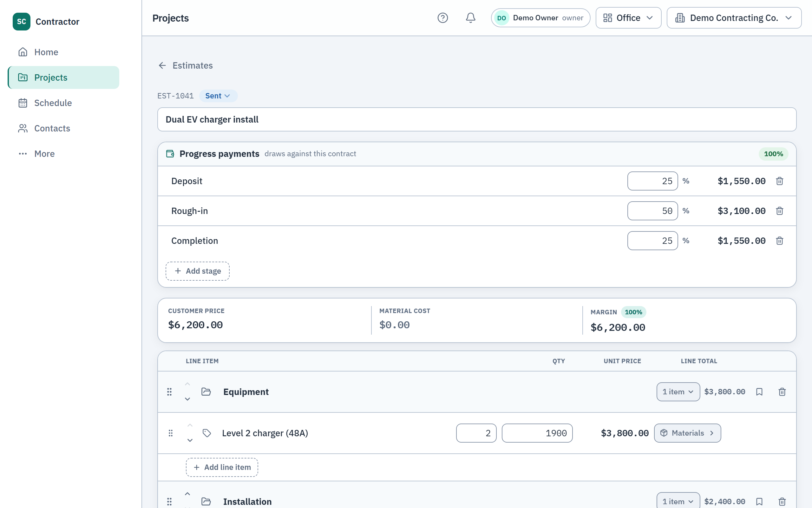Open the More menu in the sidebar

pyautogui.click(x=64, y=154)
